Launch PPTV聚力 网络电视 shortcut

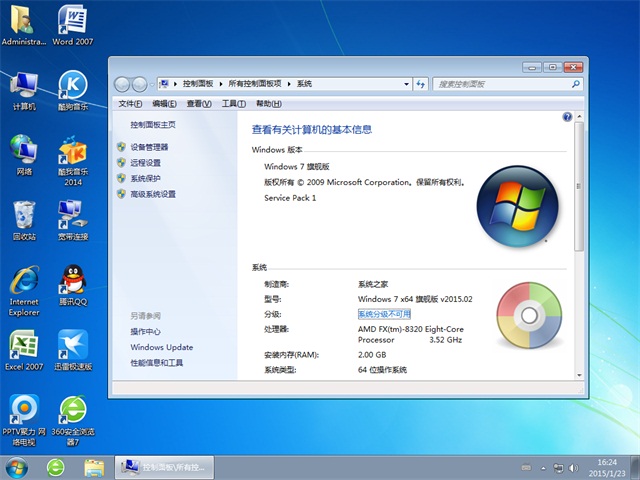24,420
